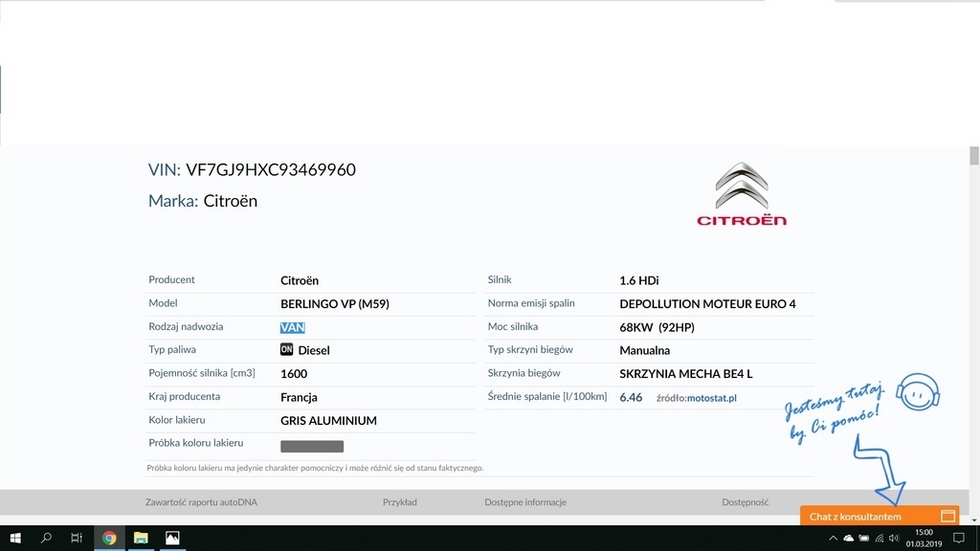Follow the motostat.pl source link
Screen dimensions: 980x551
pos(711,398)
